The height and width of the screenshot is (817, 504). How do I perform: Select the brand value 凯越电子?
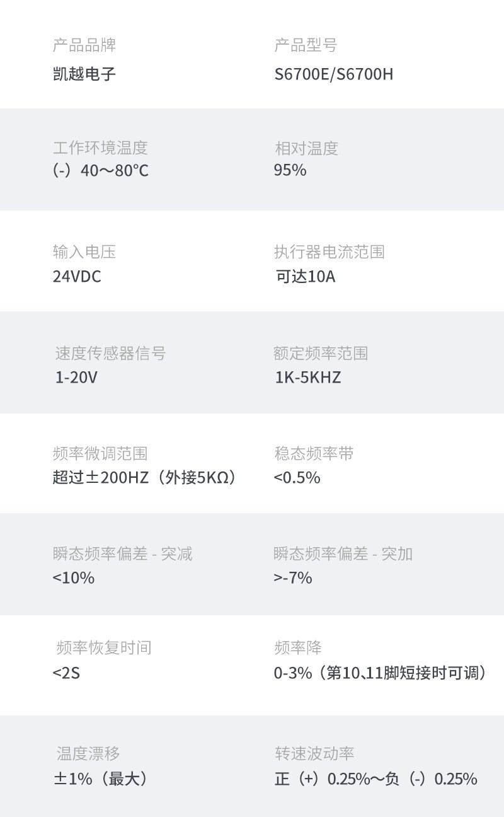tap(84, 74)
